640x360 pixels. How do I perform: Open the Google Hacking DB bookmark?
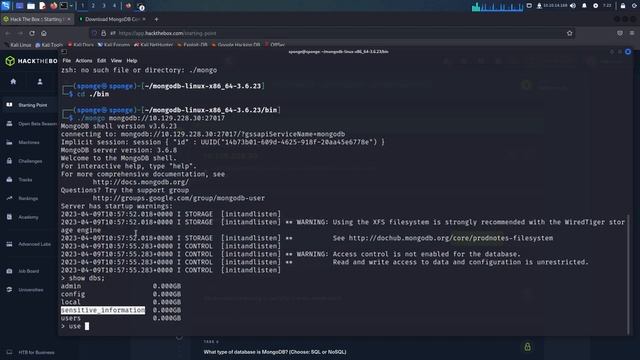(x=236, y=45)
